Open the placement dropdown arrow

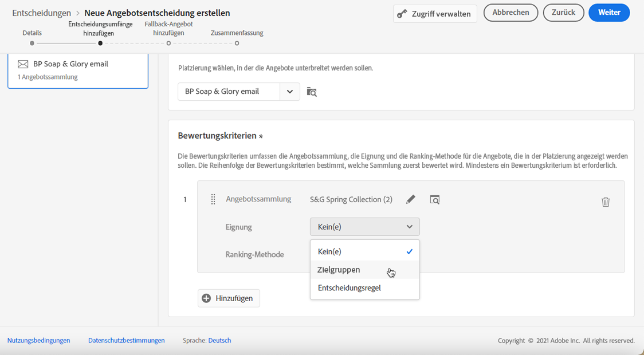tap(290, 92)
